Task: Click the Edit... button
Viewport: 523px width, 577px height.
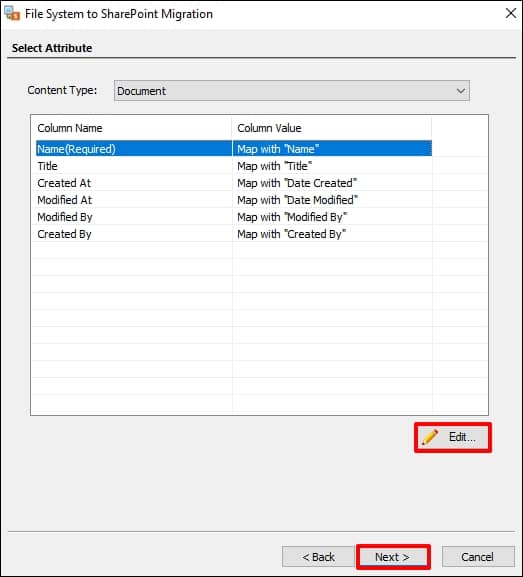Action: [x=453, y=437]
